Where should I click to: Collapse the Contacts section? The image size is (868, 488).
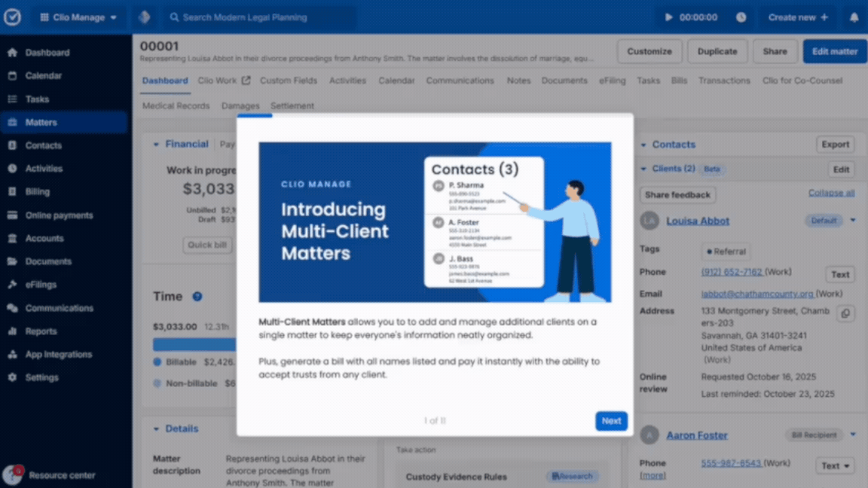click(643, 145)
